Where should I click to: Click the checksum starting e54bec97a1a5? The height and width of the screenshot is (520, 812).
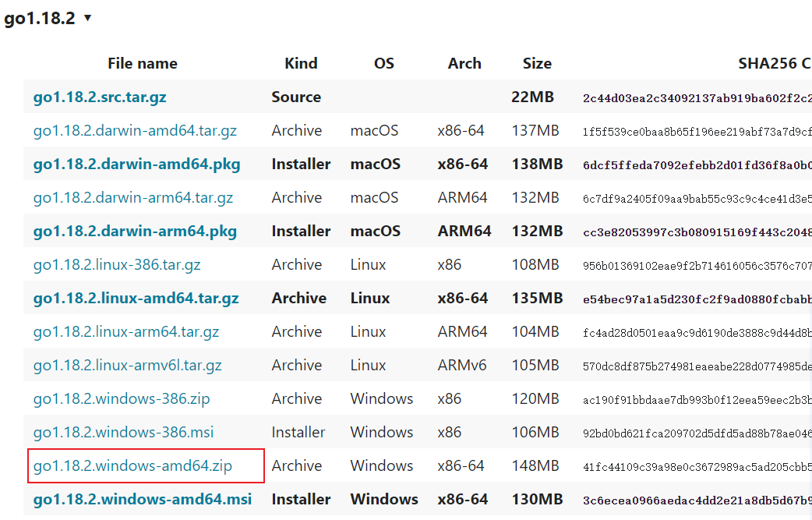697,299
